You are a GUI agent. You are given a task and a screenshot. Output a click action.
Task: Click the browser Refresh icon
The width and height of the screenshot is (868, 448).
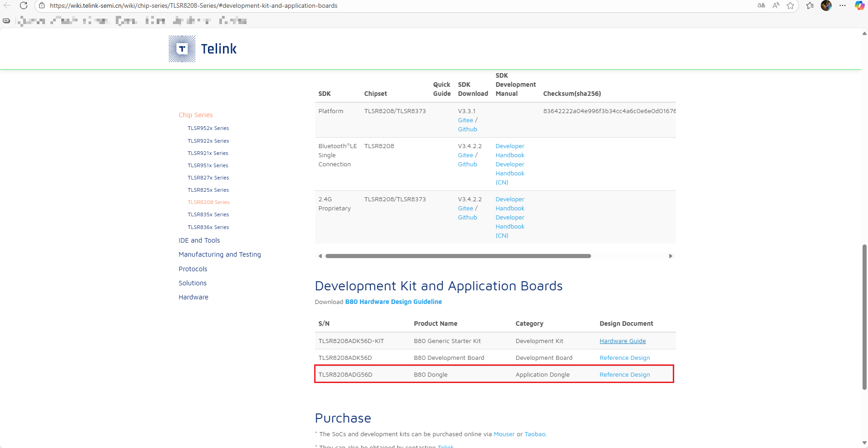[x=24, y=5]
